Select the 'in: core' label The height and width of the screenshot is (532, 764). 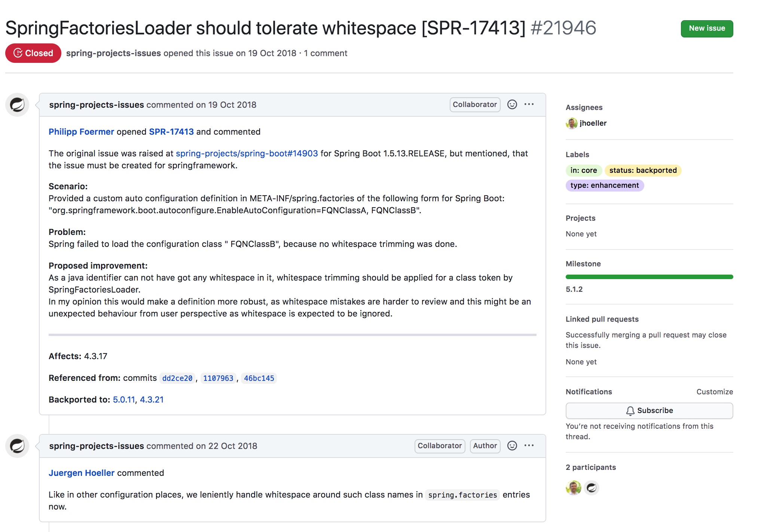(x=583, y=170)
